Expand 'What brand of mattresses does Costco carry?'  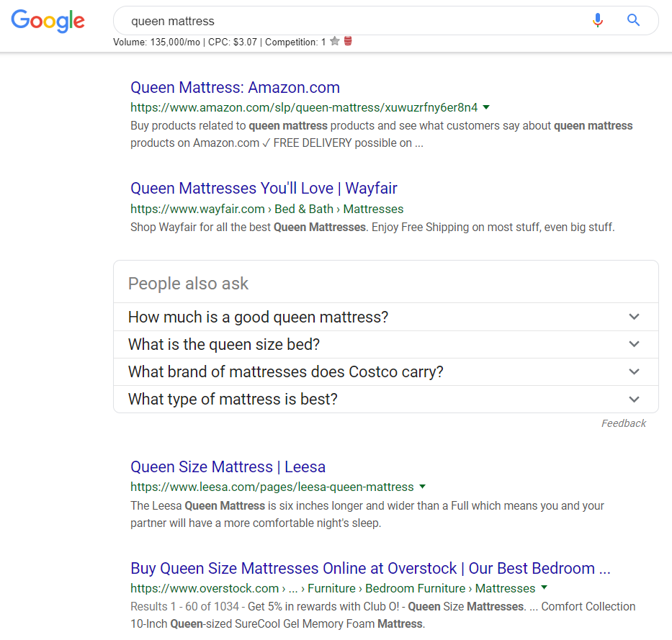386,372
